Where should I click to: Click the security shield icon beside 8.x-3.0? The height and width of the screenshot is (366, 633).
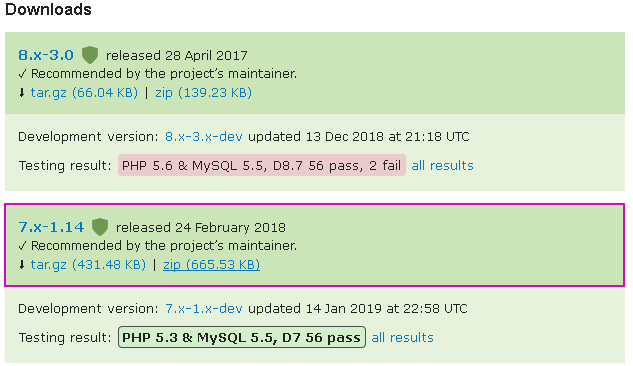[90, 55]
